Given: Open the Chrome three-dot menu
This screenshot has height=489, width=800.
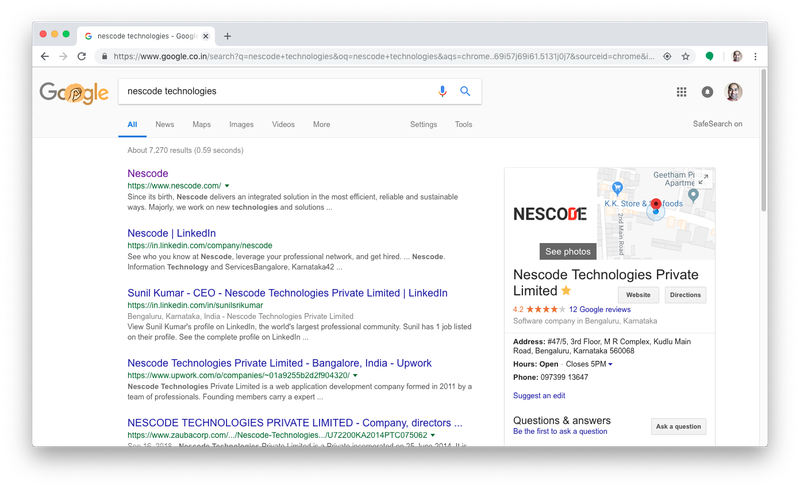Looking at the screenshot, I should tap(755, 56).
